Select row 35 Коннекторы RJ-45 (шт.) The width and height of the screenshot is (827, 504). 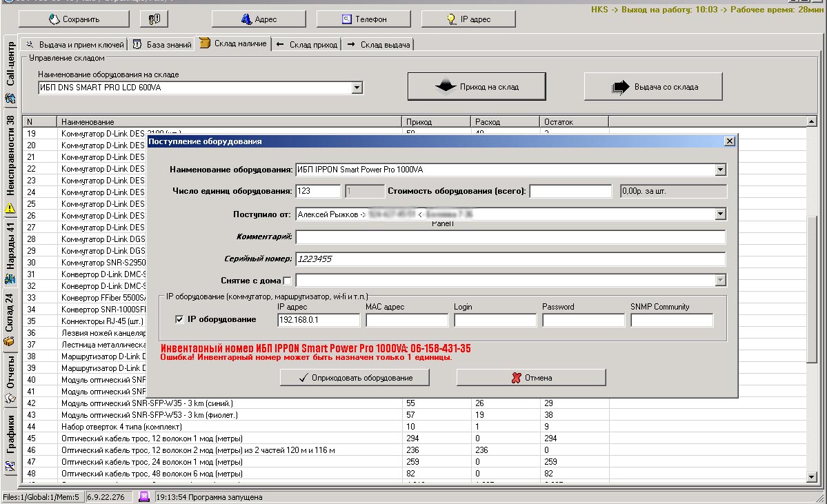(84, 321)
